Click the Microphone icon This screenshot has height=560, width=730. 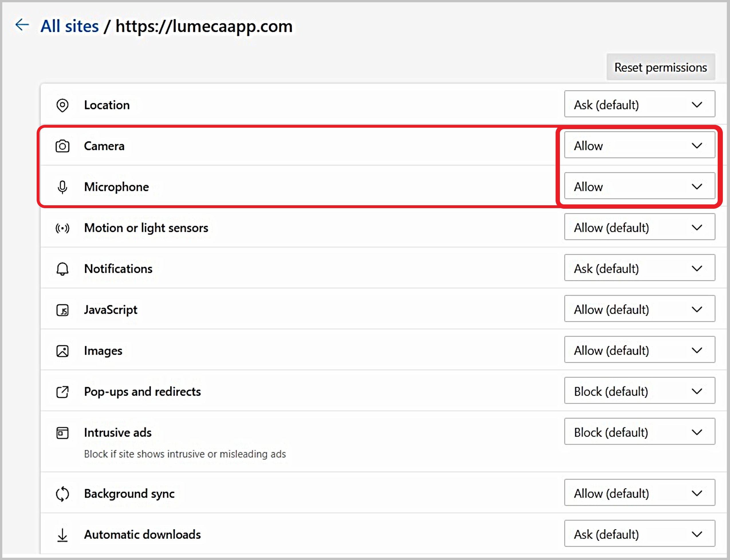(63, 187)
